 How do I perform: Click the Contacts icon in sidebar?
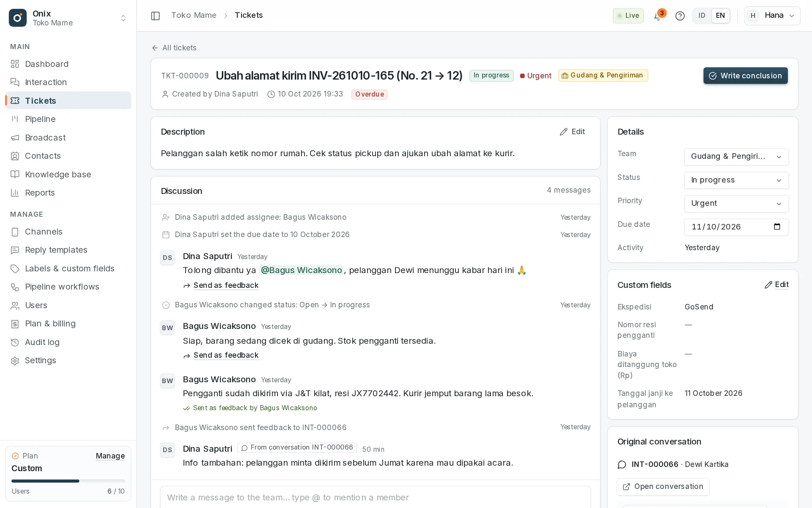point(15,156)
